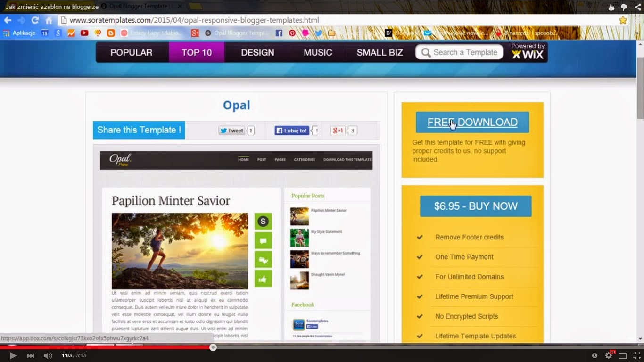Click the green comment bubble icon
Image resolution: width=644 pixels, height=362 pixels.
263,240
